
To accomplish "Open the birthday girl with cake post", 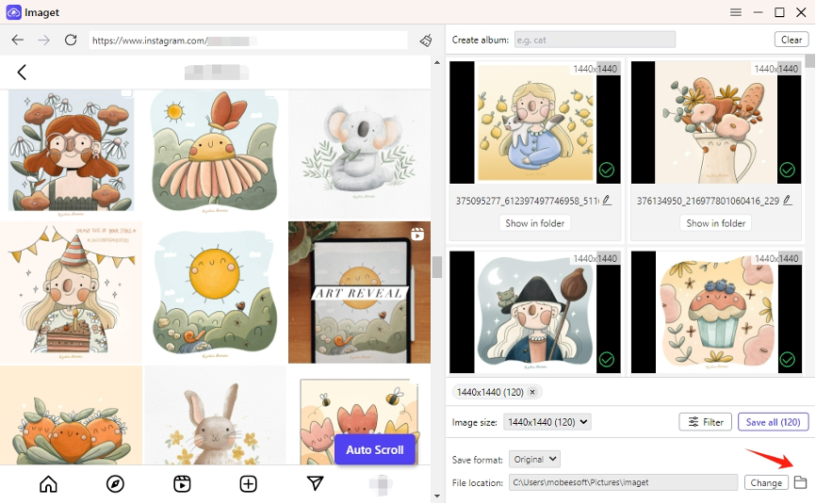I will [71, 292].
